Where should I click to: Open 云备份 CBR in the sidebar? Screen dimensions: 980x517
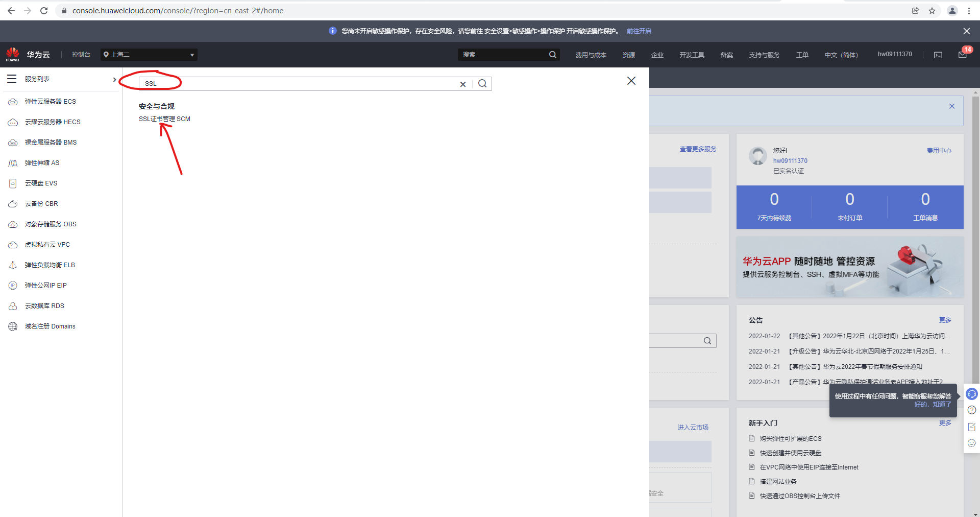[x=41, y=204]
